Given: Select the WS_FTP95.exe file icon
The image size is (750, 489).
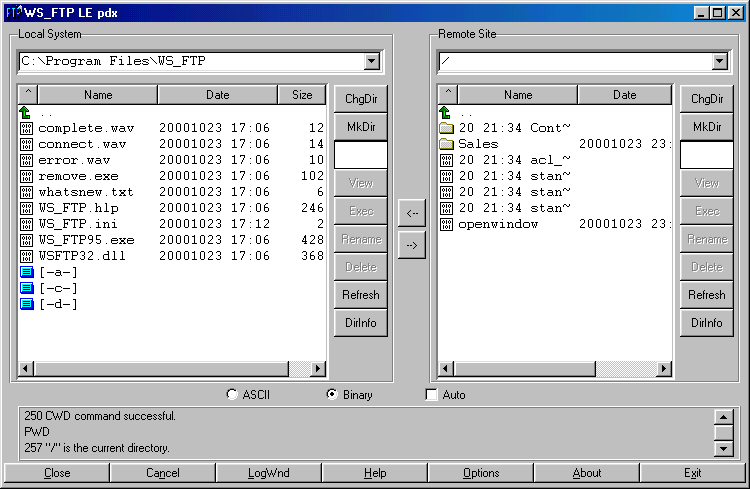Looking at the screenshot, I should [x=26, y=240].
